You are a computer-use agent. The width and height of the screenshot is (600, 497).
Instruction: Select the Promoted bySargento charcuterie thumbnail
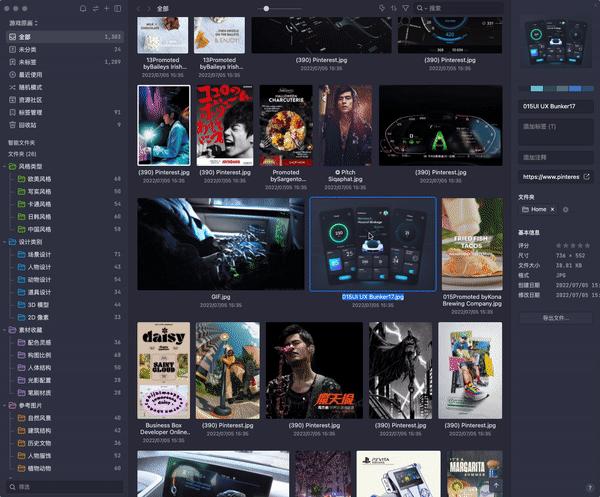pyautogui.click(x=286, y=125)
